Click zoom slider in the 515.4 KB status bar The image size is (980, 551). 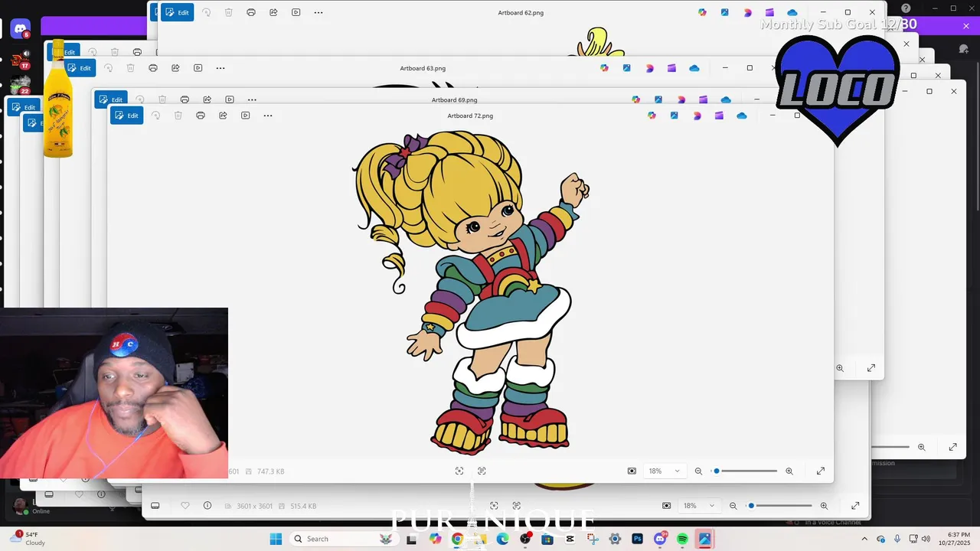[779, 506]
